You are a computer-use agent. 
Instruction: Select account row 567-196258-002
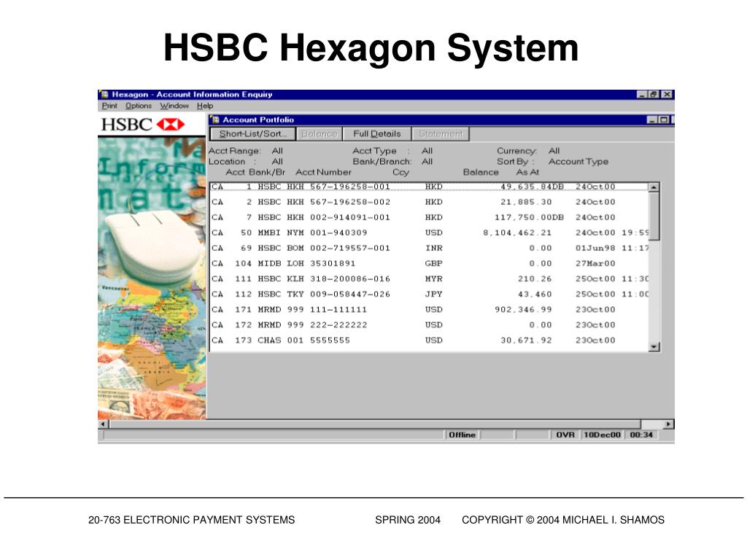coord(429,202)
